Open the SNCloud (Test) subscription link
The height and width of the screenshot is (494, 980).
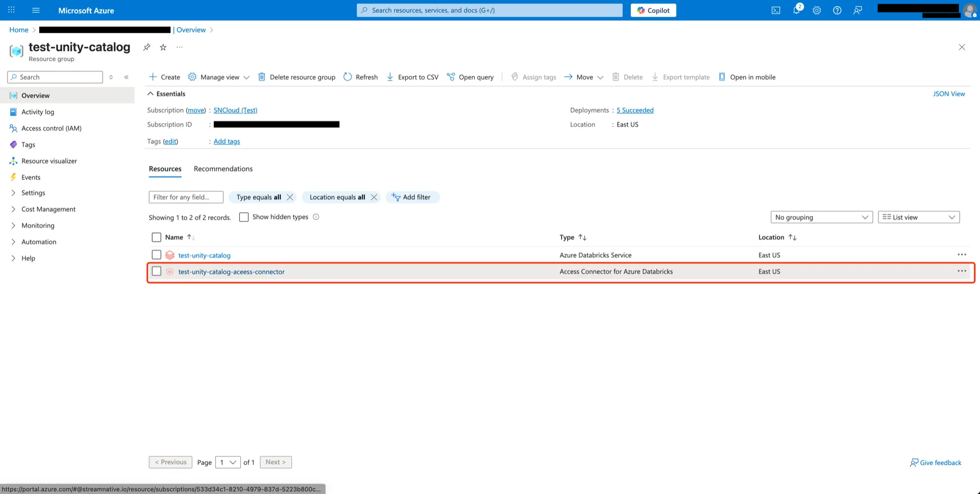[235, 110]
